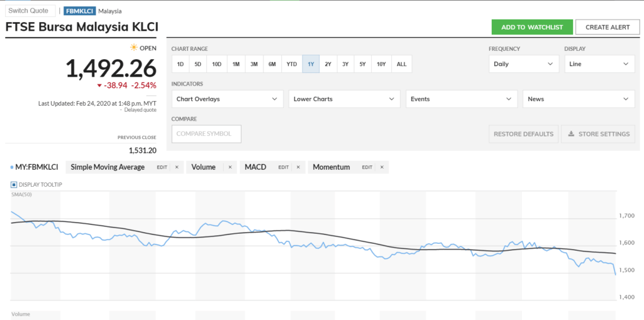This screenshot has height=320, width=644.
Task: Edit the Simple Moving Average settings
Action: click(x=162, y=167)
